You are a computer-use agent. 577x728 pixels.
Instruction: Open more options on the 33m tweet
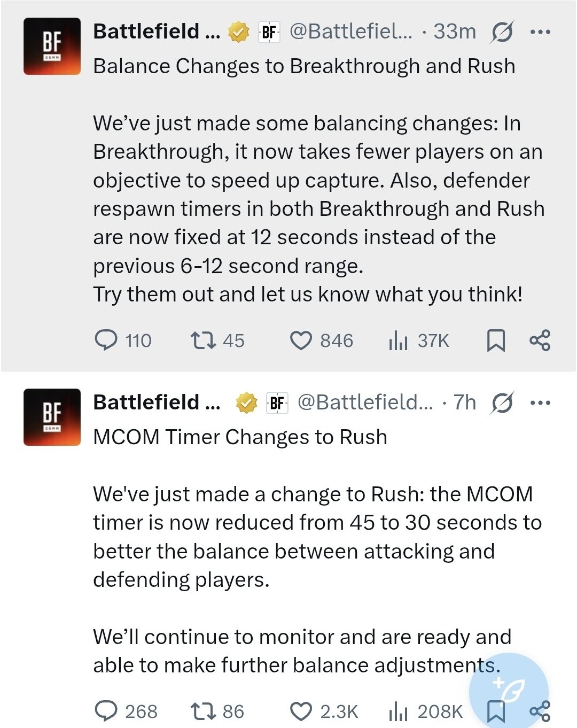540,32
